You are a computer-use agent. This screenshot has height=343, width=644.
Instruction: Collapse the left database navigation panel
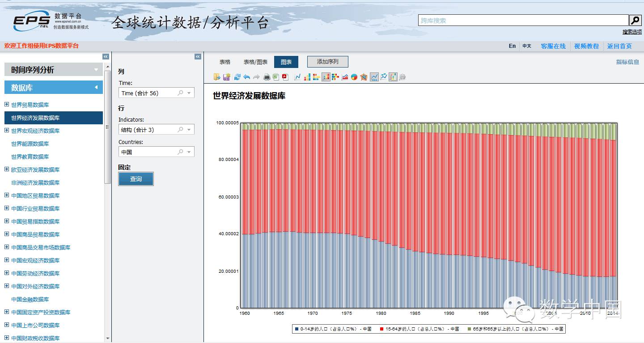tap(106, 57)
